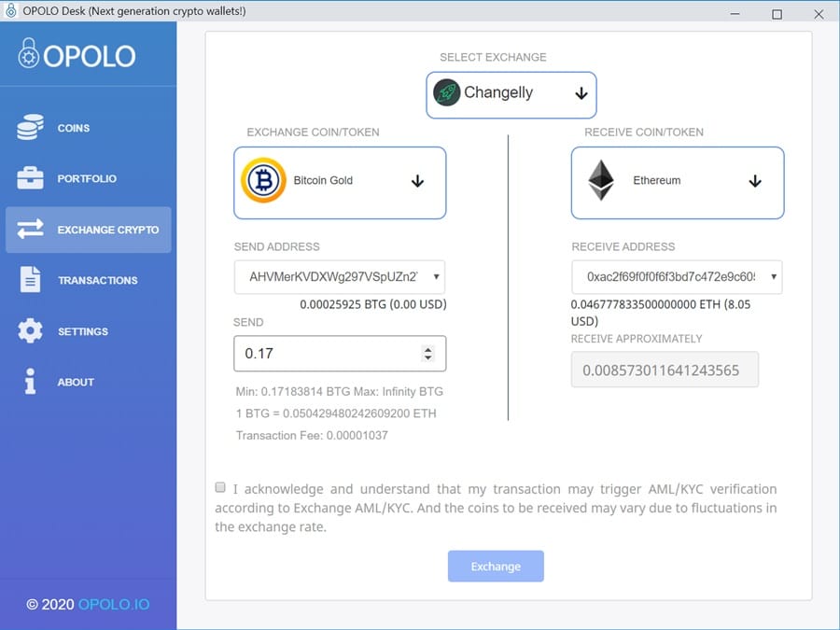840x630 pixels.
Task: Click the coins stack icon in sidebar
Action: [x=30, y=128]
